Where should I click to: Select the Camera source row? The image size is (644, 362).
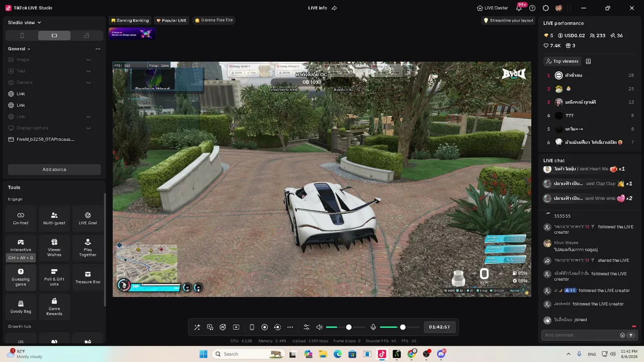pos(54,82)
